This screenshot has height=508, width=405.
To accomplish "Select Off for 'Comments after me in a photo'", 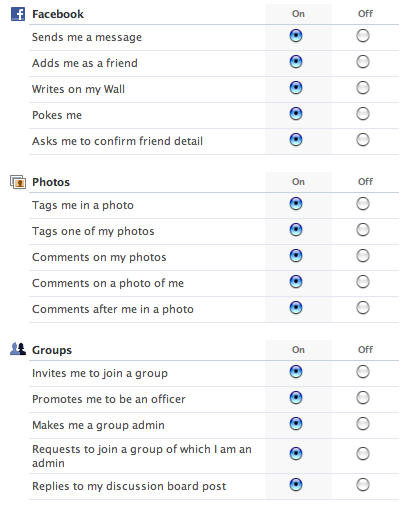I will click(x=363, y=308).
